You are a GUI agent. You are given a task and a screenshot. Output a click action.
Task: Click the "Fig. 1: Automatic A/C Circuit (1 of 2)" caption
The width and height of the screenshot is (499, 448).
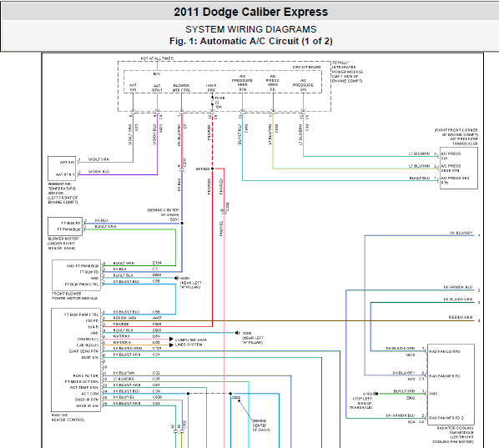tap(251, 41)
